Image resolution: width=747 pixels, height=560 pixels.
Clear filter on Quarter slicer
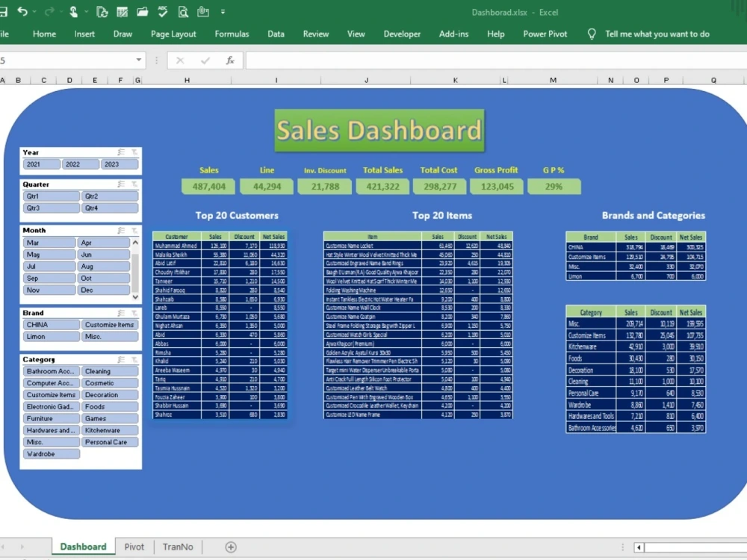click(x=134, y=184)
